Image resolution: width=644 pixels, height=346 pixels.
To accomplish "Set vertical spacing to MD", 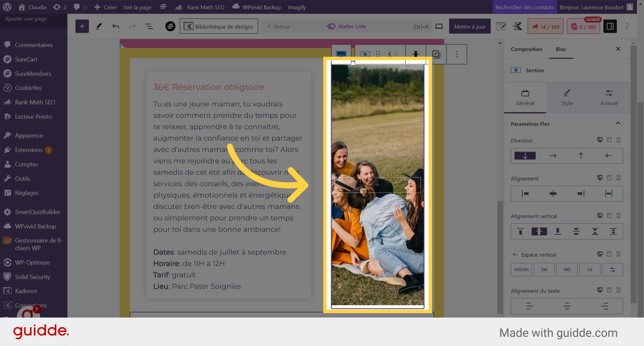I will 567,270.
